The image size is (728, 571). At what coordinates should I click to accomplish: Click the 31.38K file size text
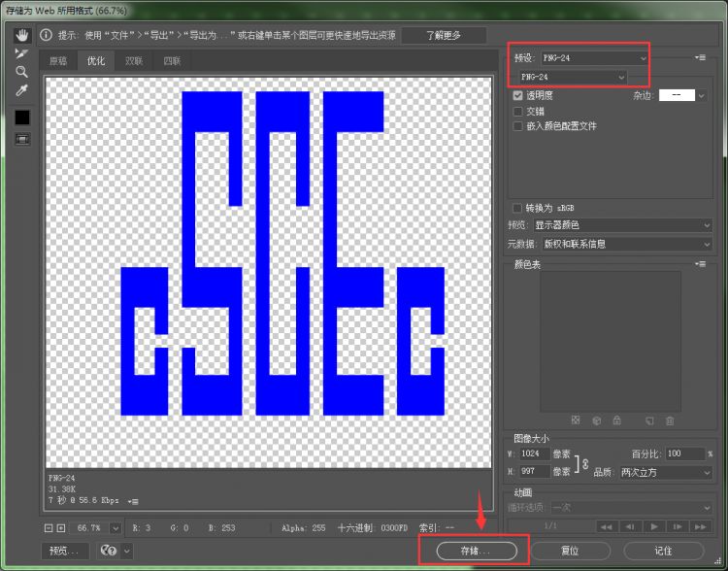pyautogui.click(x=61, y=489)
